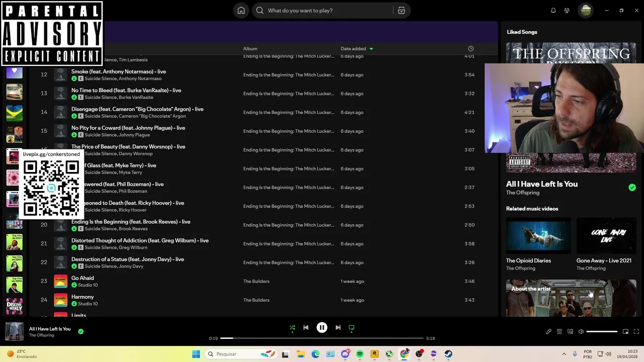The image size is (644, 362).
Task: Select Distorted Thought of Addiction track
Action: tap(140, 240)
